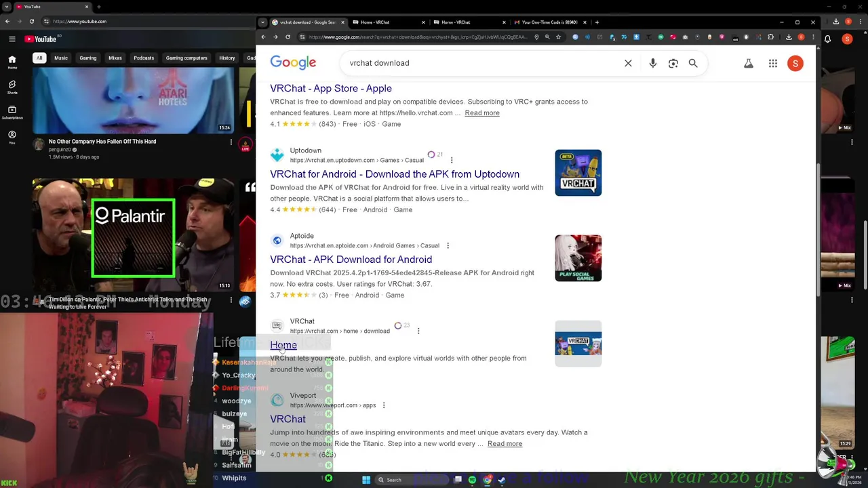Open YouTube site information icon
The width and height of the screenshot is (868, 488).
(x=46, y=21)
